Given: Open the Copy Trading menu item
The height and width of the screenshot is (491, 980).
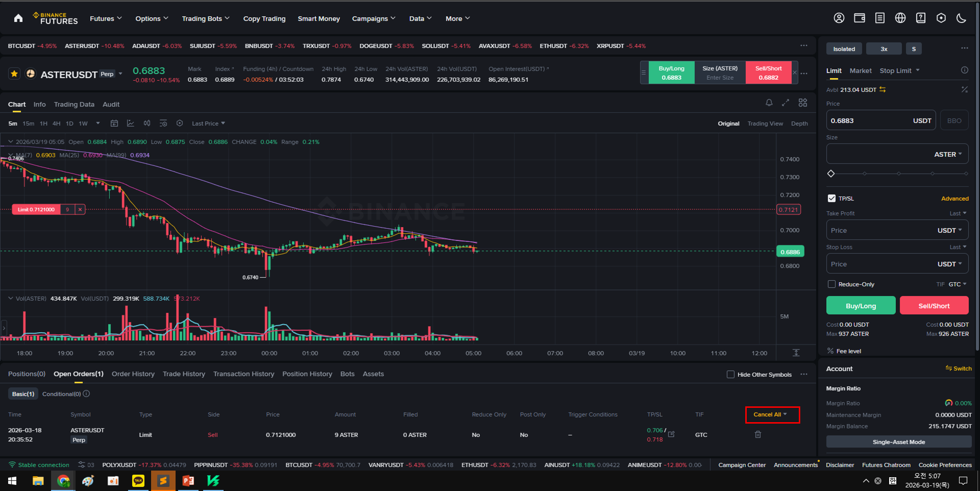Looking at the screenshot, I should tap(264, 19).
